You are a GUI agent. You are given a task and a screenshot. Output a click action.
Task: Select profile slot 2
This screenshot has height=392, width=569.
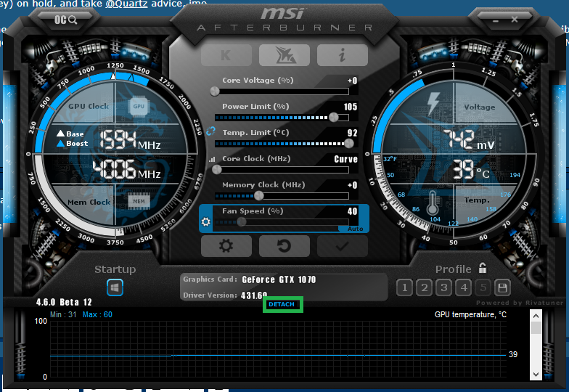[424, 287]
